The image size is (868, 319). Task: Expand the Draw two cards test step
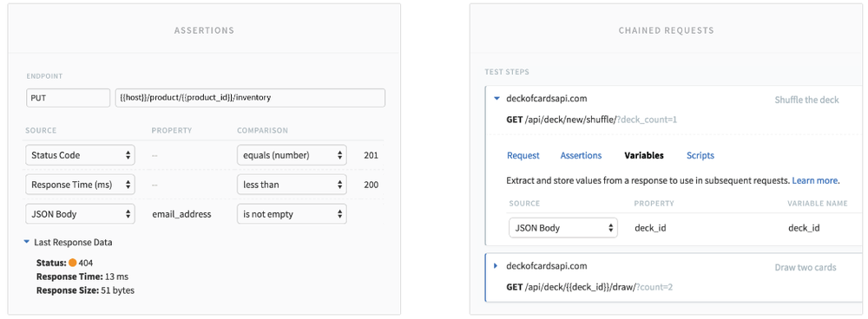pyautogui.click(x=496, y=266)
